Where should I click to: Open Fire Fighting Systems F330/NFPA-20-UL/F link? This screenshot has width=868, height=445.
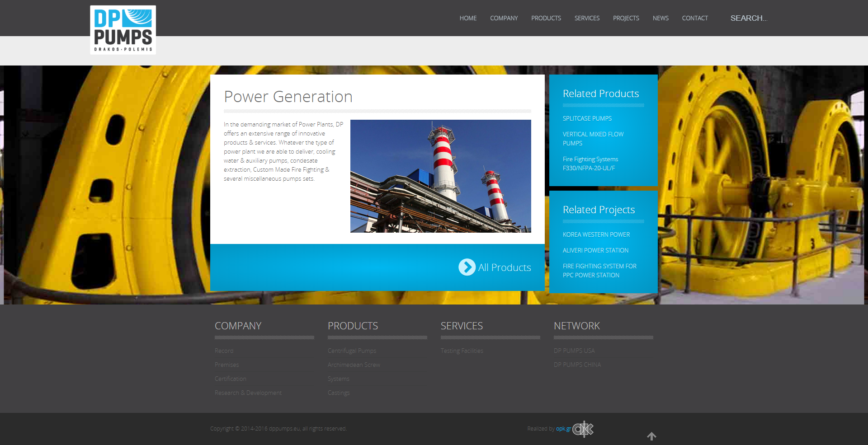(590, 164)
